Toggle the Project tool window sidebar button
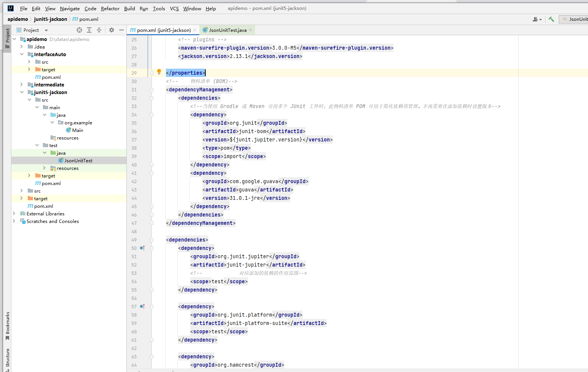Viewport: 588px width, 372px height. click(7, 38)
